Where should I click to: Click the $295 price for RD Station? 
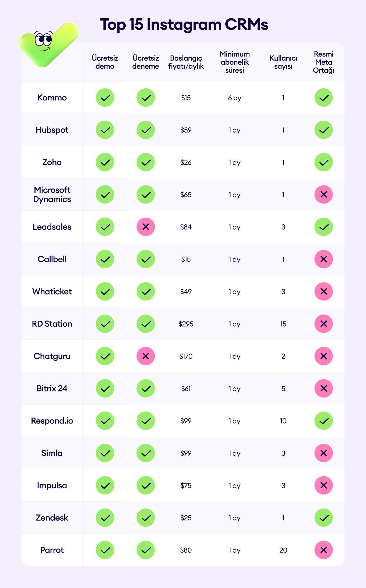point(186,324)
